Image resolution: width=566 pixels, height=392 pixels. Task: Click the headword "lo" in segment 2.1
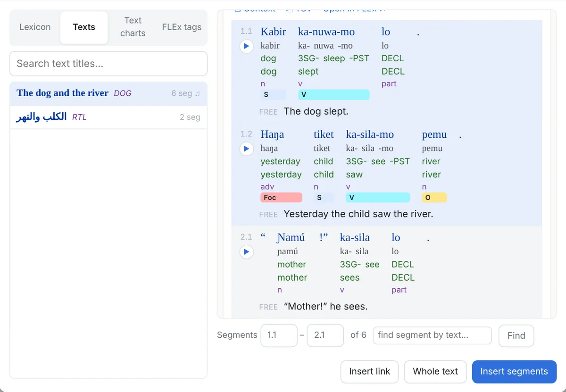pyautogui.click(x=396, y=237)
